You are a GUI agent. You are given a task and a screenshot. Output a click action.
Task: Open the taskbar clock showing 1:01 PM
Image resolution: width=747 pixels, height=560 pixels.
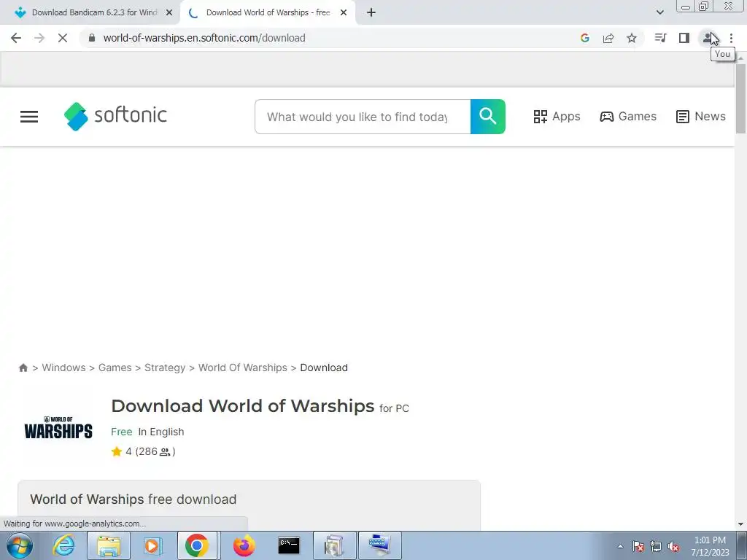pyautogui.click(x=710, y=546)
